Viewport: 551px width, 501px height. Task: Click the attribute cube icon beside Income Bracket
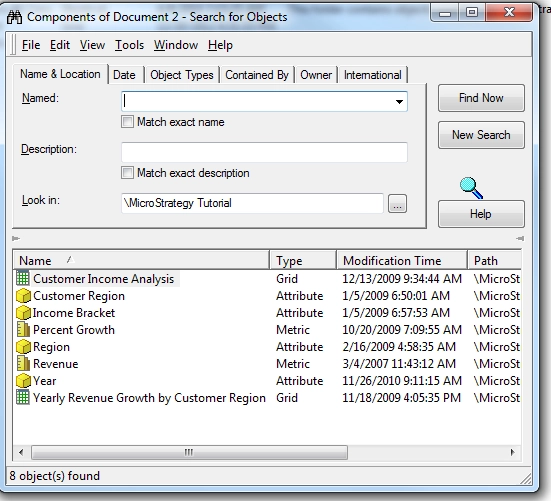pos(24,312)
